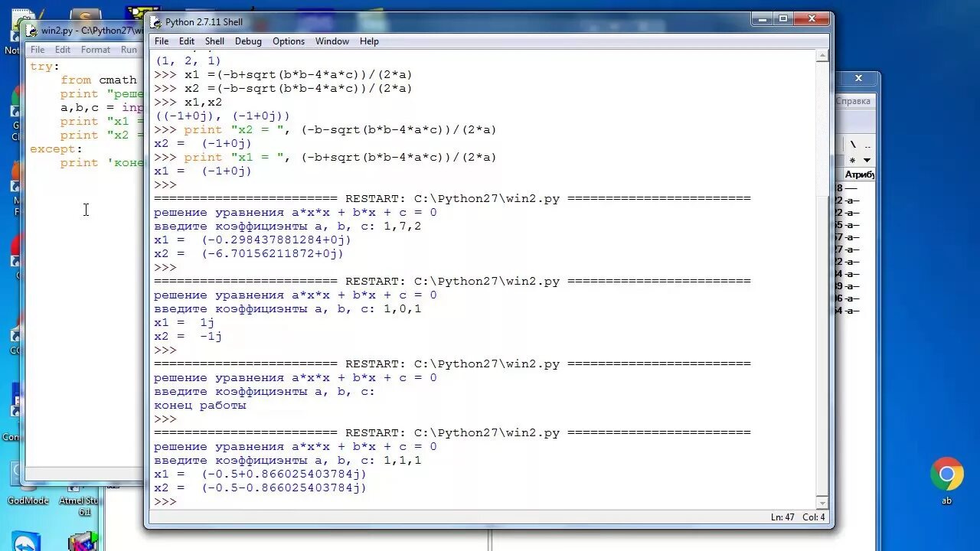The width and height of the screenshot is (980, 551).
Task: Close the Python 2.7.11 Shell window
Action: 812,19
